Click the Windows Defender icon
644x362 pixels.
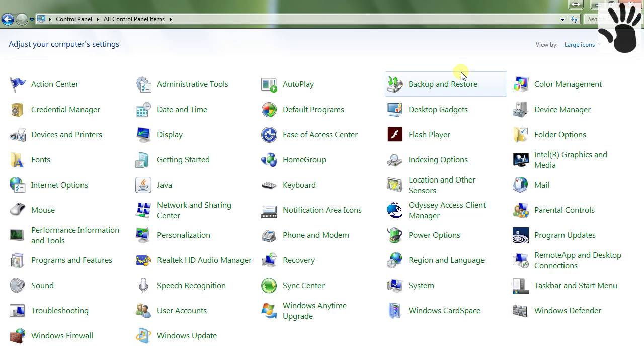pyautogui.click(x=521, y=311)
